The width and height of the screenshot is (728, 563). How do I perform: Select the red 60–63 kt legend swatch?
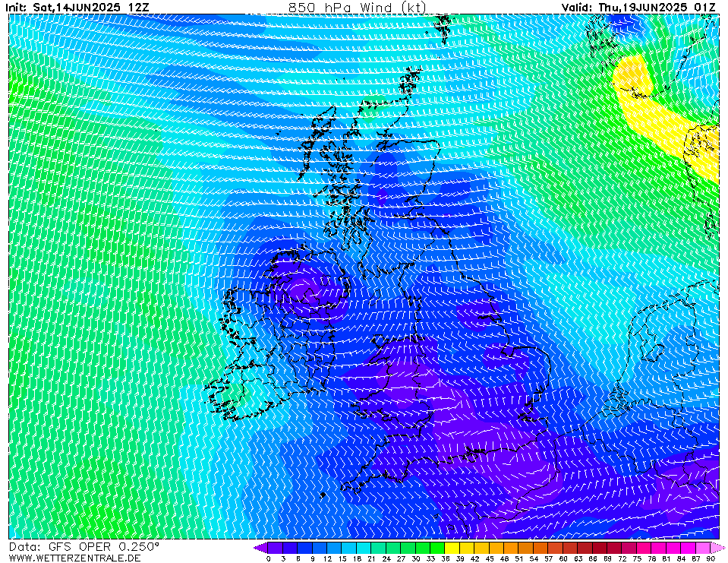pyautogui.click(x=569, y=548)
